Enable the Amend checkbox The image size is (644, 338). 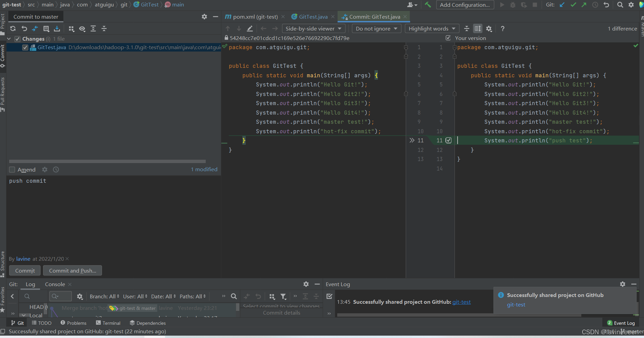tap(12, 170)
